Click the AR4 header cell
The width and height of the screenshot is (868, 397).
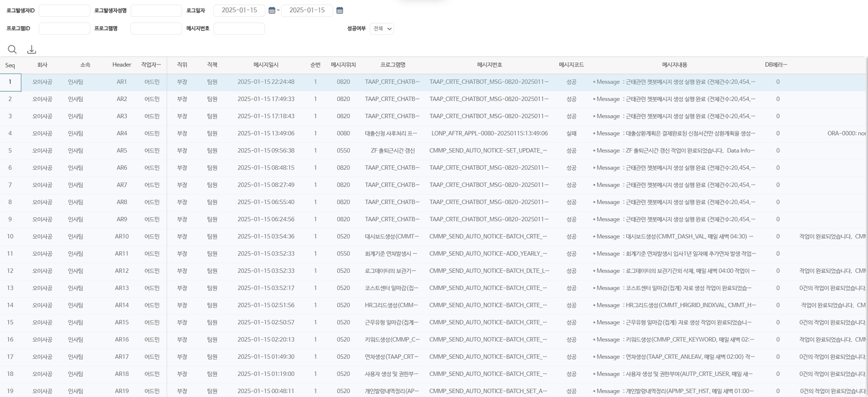tap(122, 134)
